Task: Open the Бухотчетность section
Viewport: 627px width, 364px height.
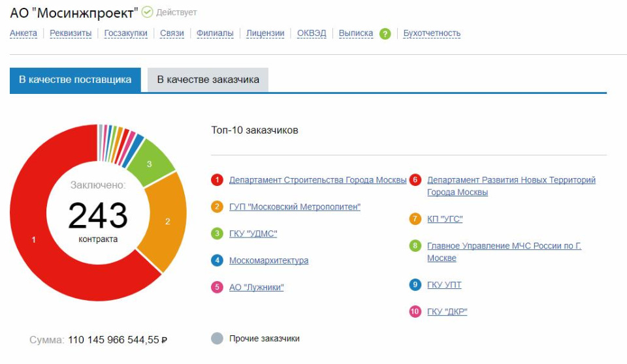Action: coord(432,33)
